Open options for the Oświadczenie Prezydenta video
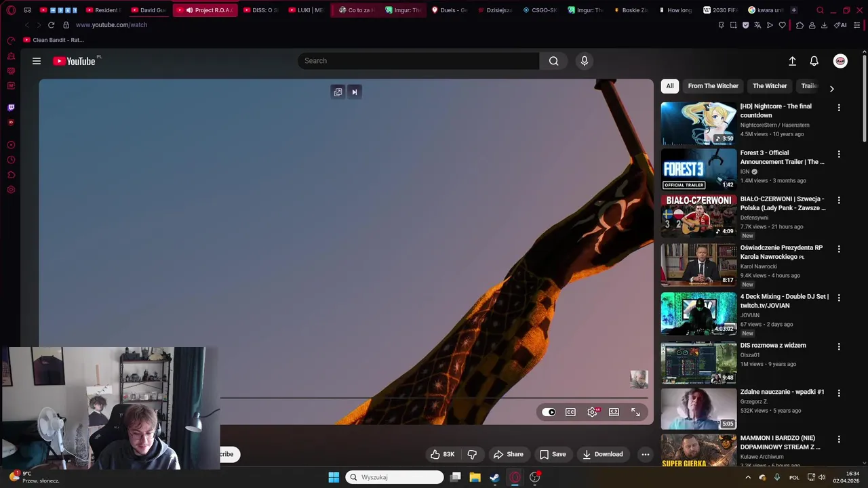 tap(839, 249)
